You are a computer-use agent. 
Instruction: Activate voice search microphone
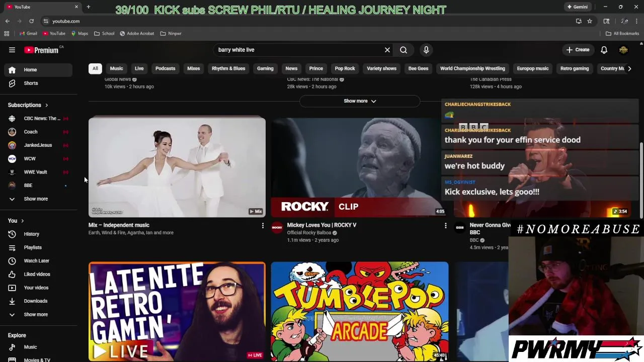426,50
